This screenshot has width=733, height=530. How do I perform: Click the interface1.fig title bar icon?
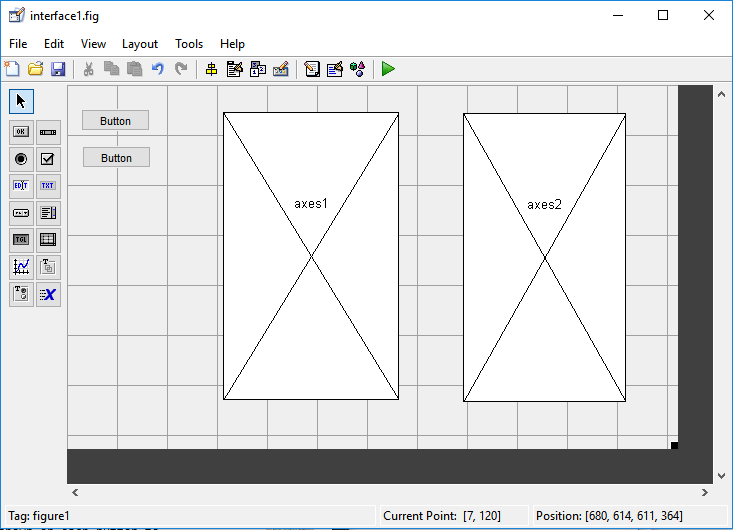click(x=16, y=16)
